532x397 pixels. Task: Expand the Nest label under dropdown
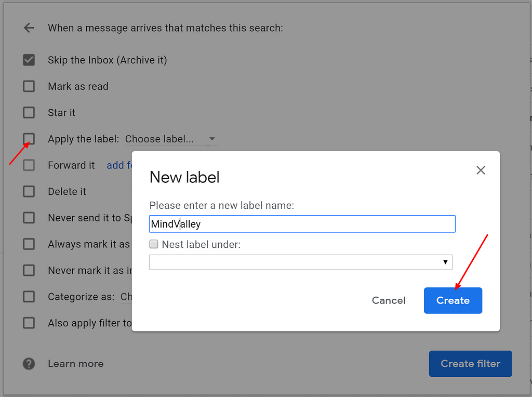(x=301, y=262)
